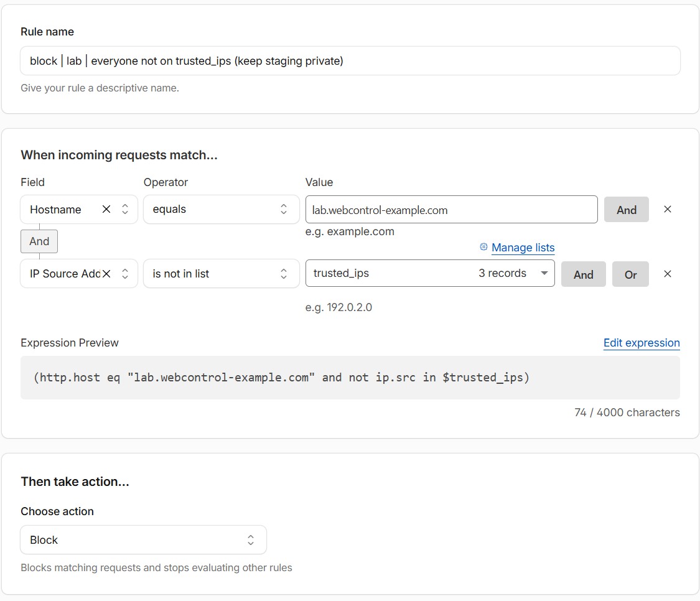This screenshot has height=601, width=700.
Task: Click the 'Rule name' label
Action: click(47, 32)
